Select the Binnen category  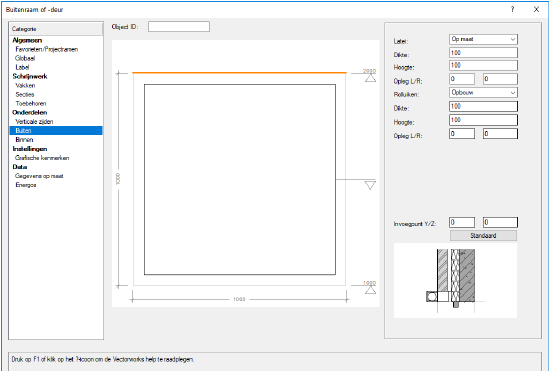click(x=24, y=140)
